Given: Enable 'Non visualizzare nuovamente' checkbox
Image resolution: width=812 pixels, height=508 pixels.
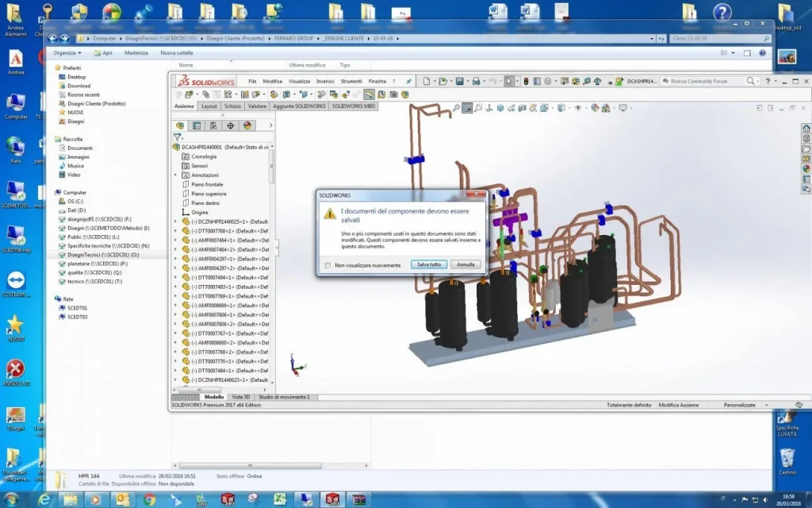Looking at the screenshot, I should (327, 265).
